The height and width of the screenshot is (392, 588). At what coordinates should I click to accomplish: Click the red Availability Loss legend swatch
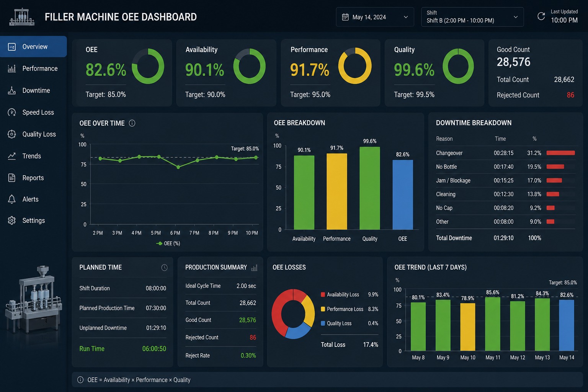[323, 294]
